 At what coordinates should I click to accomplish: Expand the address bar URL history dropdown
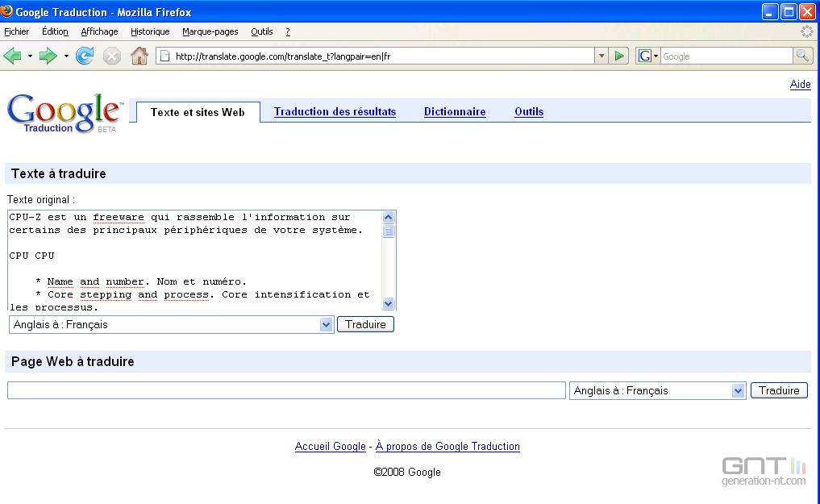pos(601,56)
